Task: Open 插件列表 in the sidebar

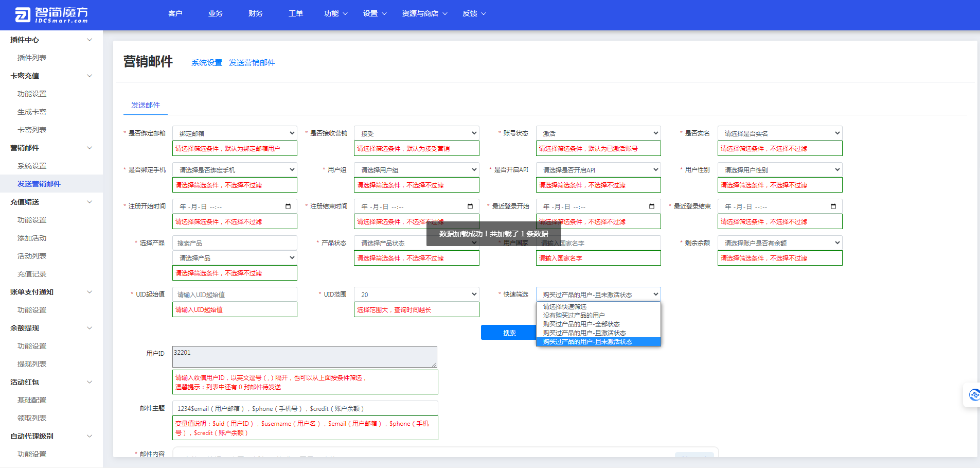Action: [x=32, y=58]
